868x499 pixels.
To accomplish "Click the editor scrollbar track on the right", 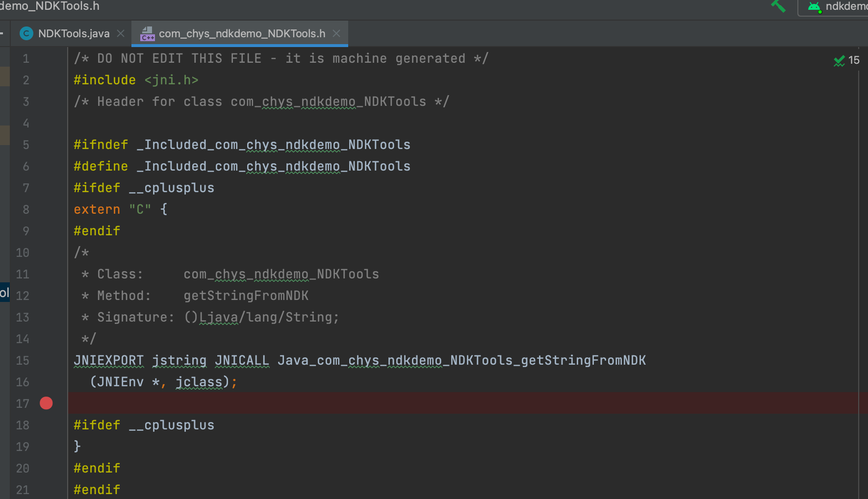I will pyautogui.click(x=865, y=245).
